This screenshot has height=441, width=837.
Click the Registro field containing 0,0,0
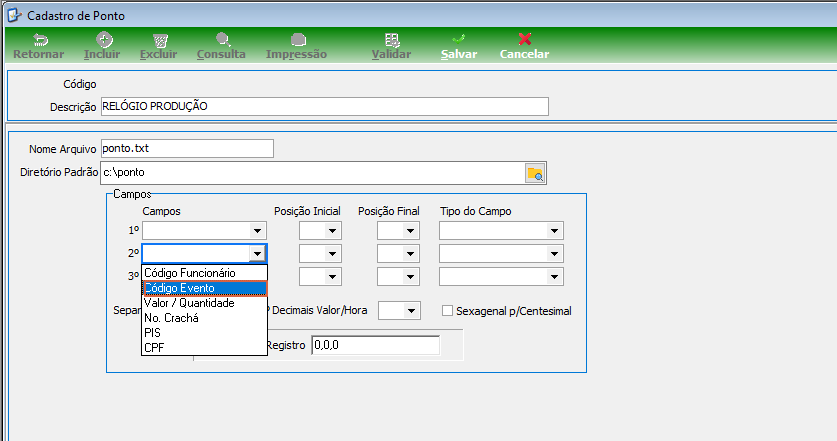pos(376,345)
